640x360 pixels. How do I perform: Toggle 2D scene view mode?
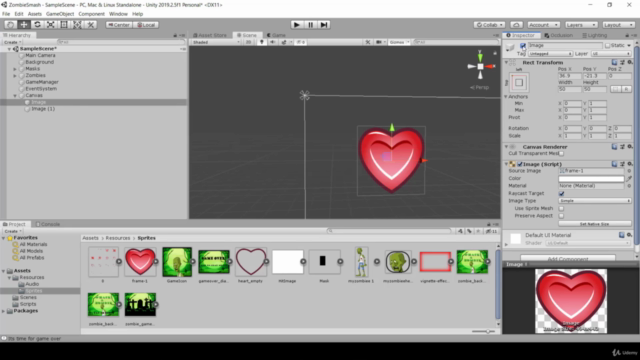(248, 42)
